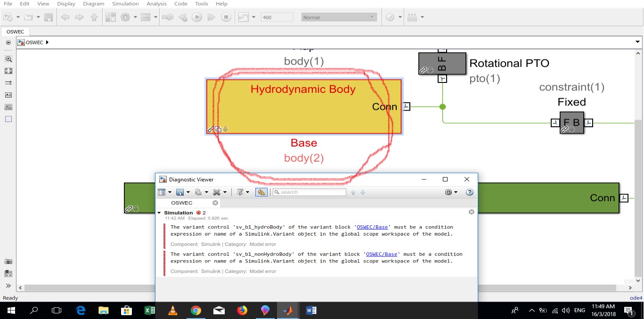Open the save-log dropdown in Diagnostic Viewer
644x319 pixels.
(x=187, y=192)
